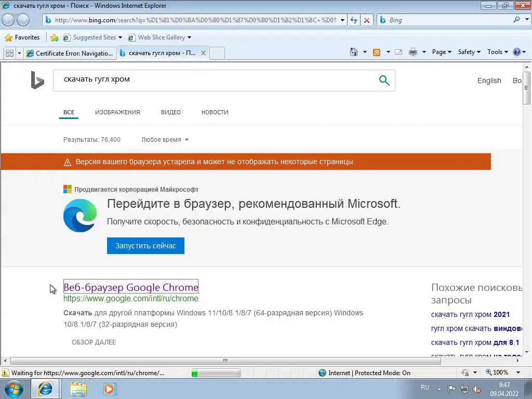This screenshot has height=399, width=532.
Task: Click the search magnifier in Bing toolbar box
Action: (x=516, y=20)
